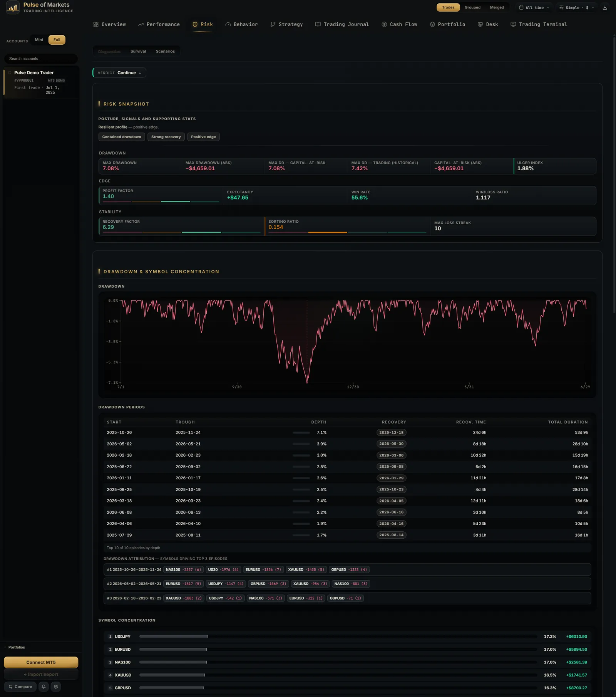
Task: Click the Profit Factor gauge bar
Action: coord(161,202)
